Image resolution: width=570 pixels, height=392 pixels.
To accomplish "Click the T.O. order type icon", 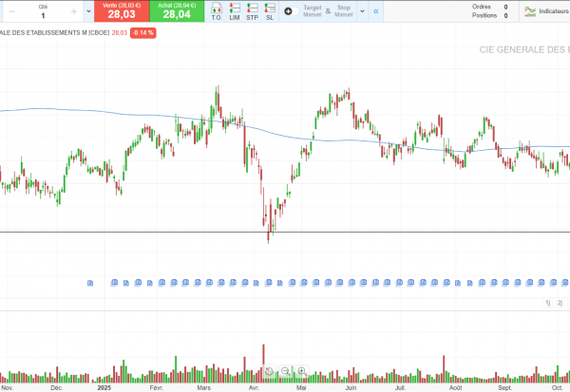I will point(216,11).
